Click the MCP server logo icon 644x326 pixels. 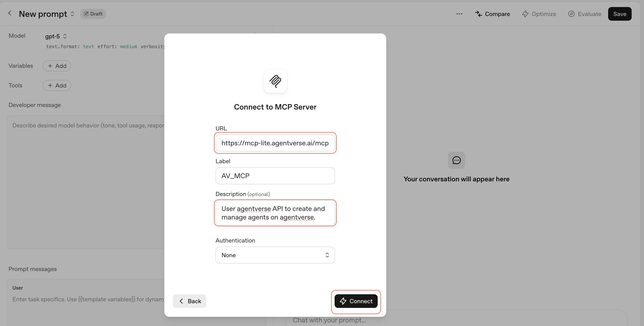(x=275, y=81)
